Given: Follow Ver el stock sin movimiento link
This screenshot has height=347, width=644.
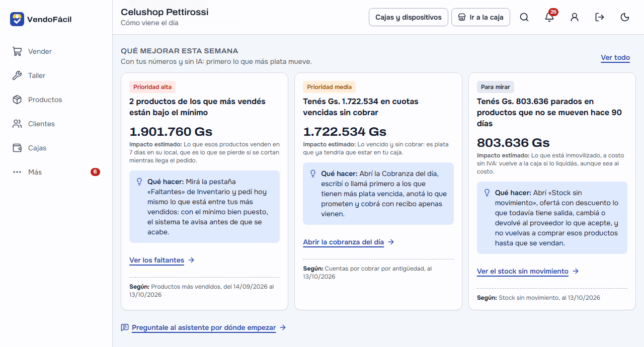Looking at the screenshot, I should tap(528, 271).
